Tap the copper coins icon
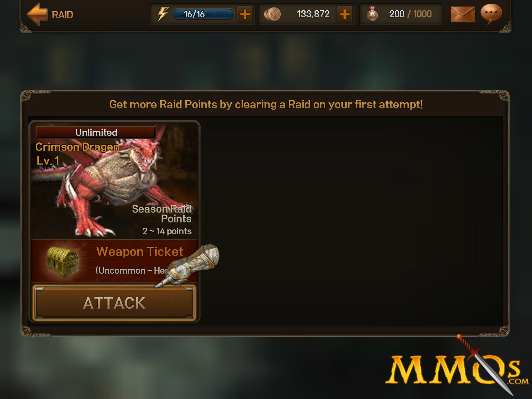 [x=272, y=14]
